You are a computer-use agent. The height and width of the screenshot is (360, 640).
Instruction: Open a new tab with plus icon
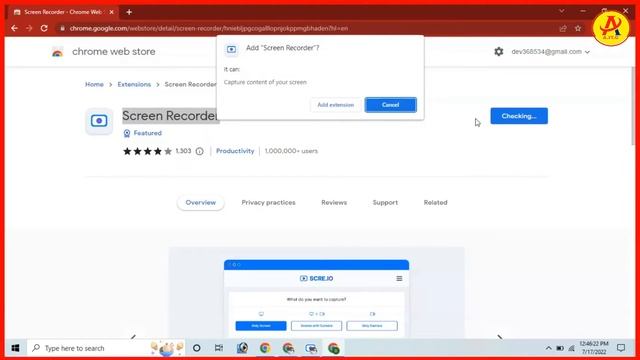click(x=129, y=12)
